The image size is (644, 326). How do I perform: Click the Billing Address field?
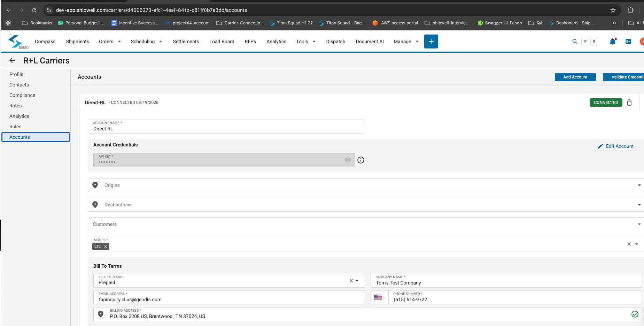point(367,314)
